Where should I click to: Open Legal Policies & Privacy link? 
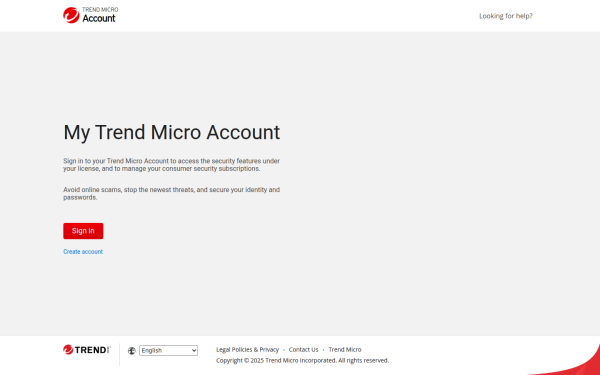(x=248, y=350)
